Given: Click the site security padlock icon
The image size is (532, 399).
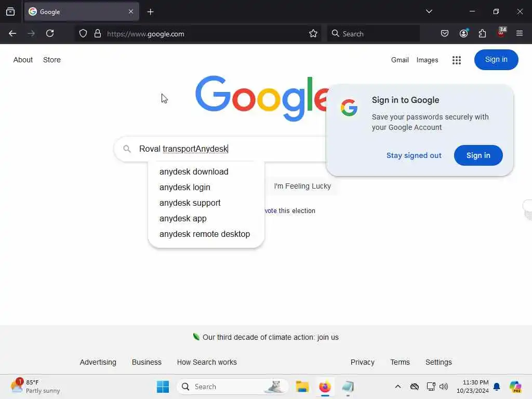Looking at the screenshot, I should click(98, 34).
